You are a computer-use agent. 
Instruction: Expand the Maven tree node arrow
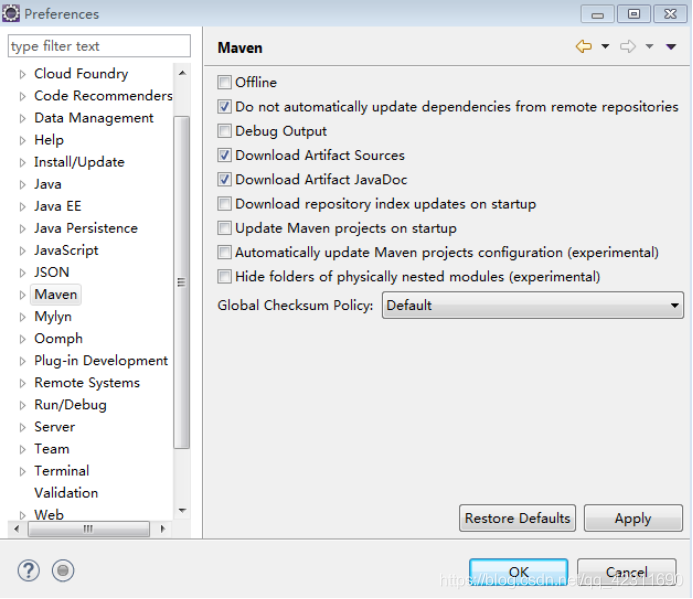click(23, 295)
